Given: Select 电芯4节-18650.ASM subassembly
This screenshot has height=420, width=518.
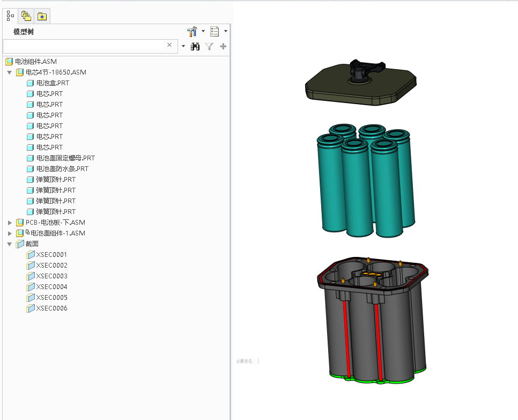Looking at the screenshot, I should [56, 72].
